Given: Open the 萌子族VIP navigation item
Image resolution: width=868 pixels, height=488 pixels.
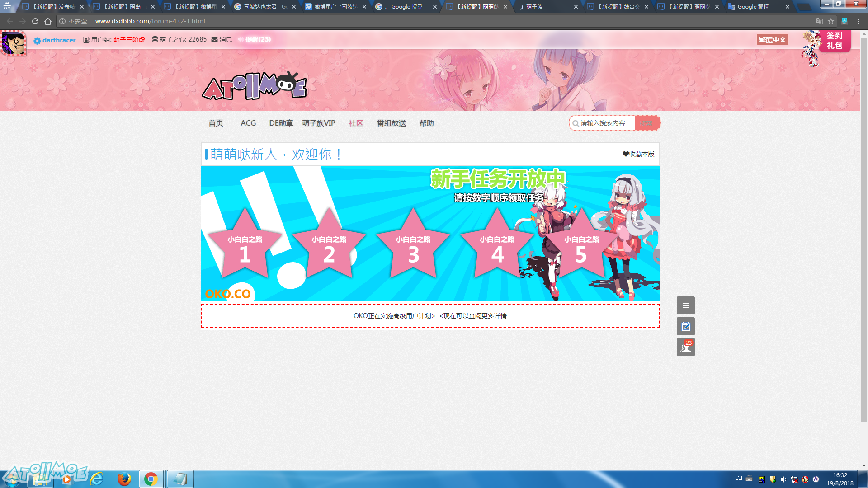Looking at the screenshot, I should pyautogui.click(x=319, y=123).
